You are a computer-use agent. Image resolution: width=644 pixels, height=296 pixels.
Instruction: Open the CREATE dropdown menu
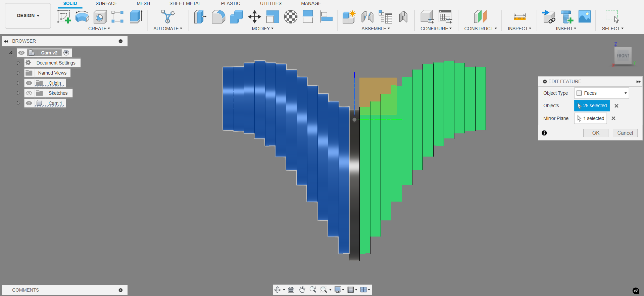99,29
